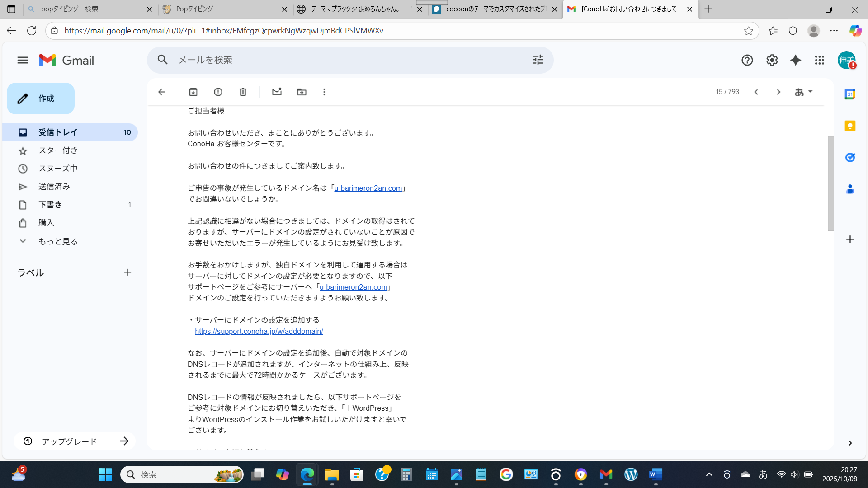Open the 受信トレイ inbox folder
This screenshot has width=868, height=488.
[58, 132]
